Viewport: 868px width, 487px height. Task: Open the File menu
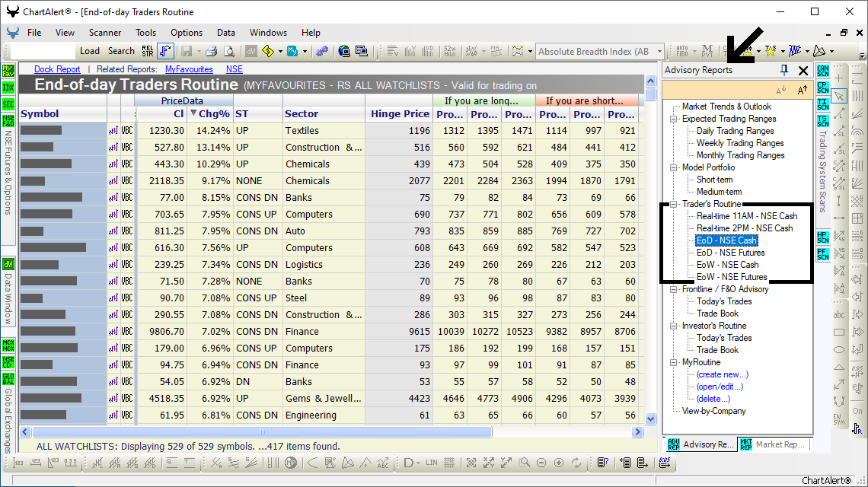click(34, 33)
